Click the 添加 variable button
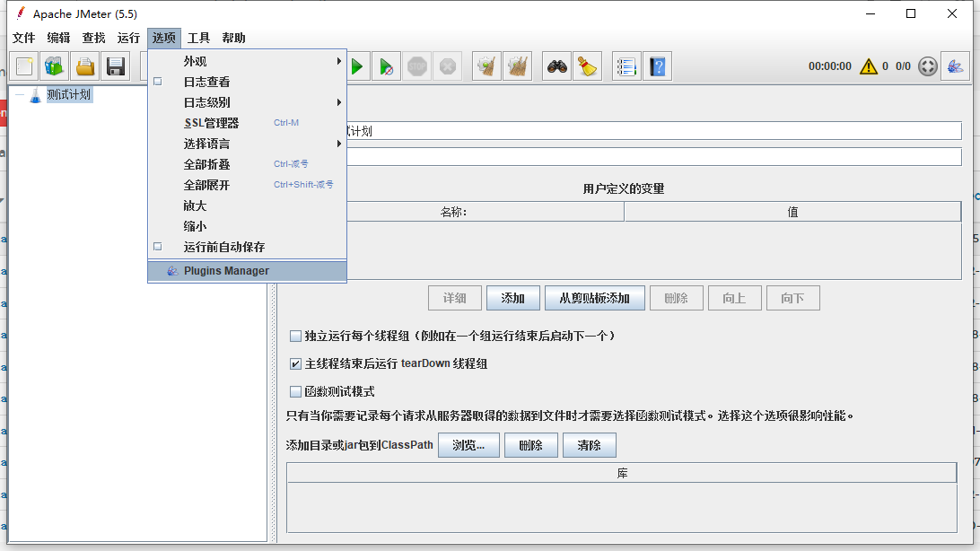 pos(513,298)
